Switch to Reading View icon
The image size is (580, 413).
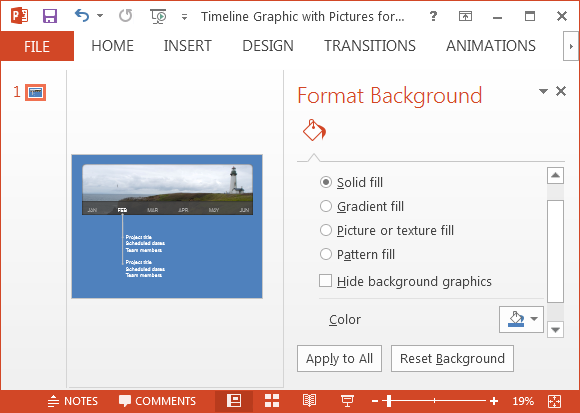point(309,401)
